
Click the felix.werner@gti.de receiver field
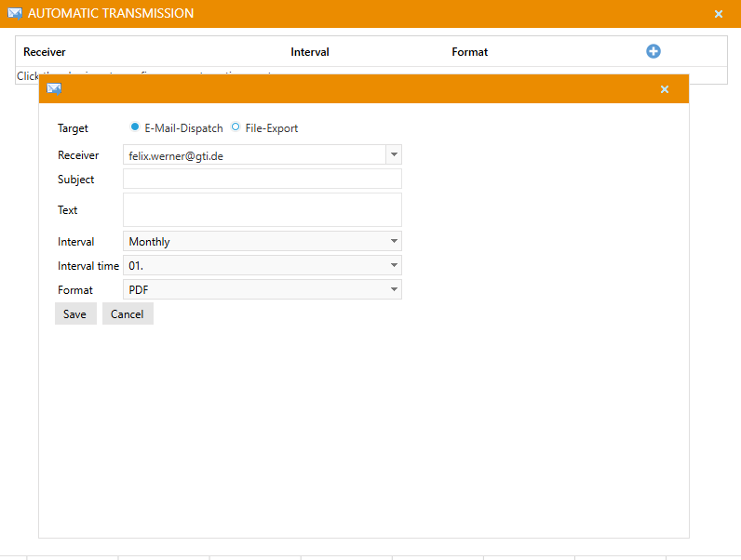[x=253, y=155]
